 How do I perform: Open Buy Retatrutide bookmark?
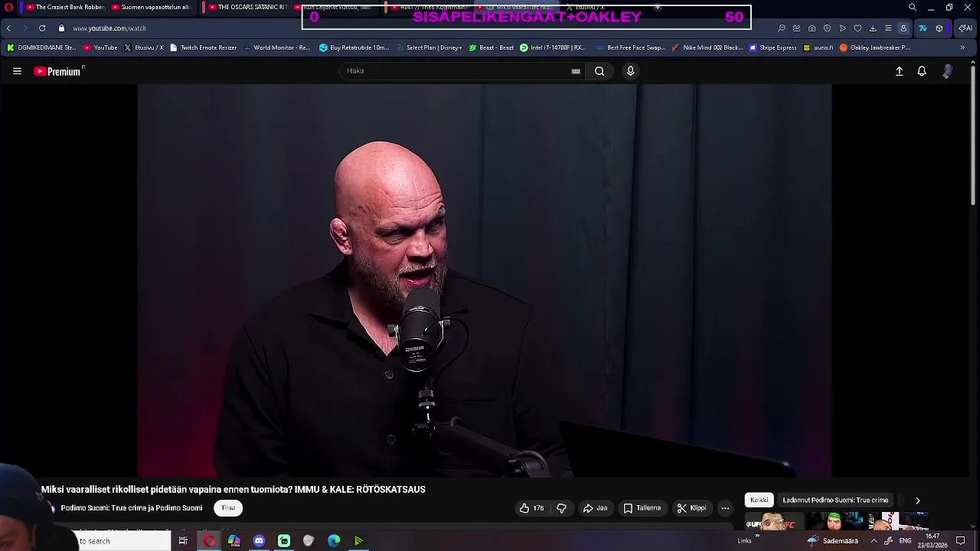354,47
